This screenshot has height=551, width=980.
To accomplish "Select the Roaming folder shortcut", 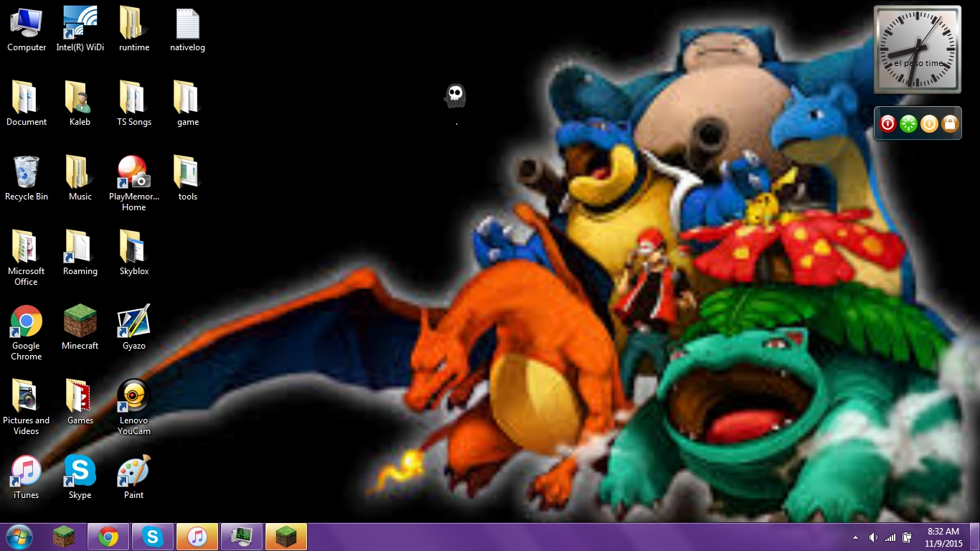I will tap(80, 253).
